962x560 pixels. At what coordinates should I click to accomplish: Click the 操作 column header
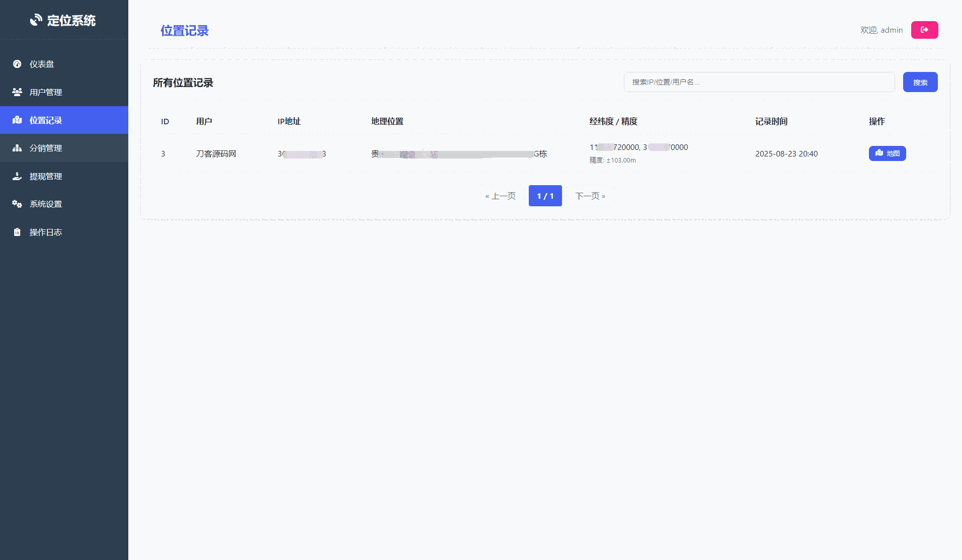click(877, 121)
